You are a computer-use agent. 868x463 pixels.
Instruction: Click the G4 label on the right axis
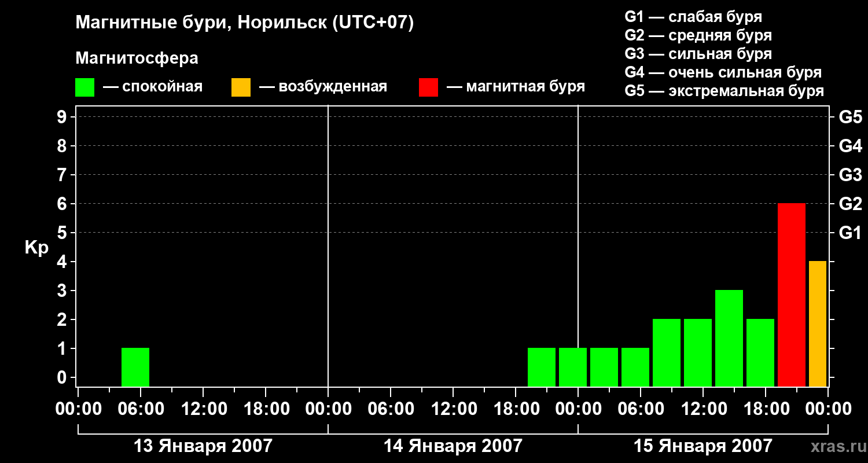[x=851, y=146]
